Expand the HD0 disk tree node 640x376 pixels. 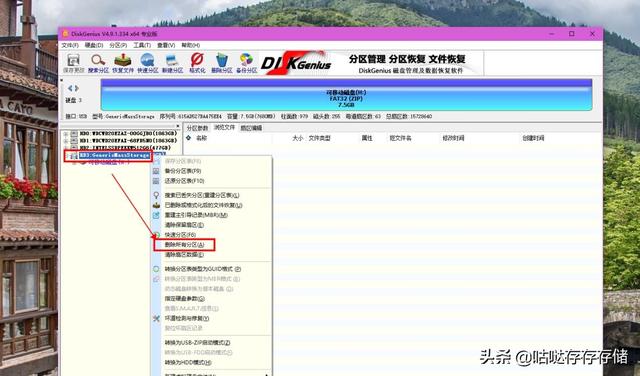tap(66, 134)
